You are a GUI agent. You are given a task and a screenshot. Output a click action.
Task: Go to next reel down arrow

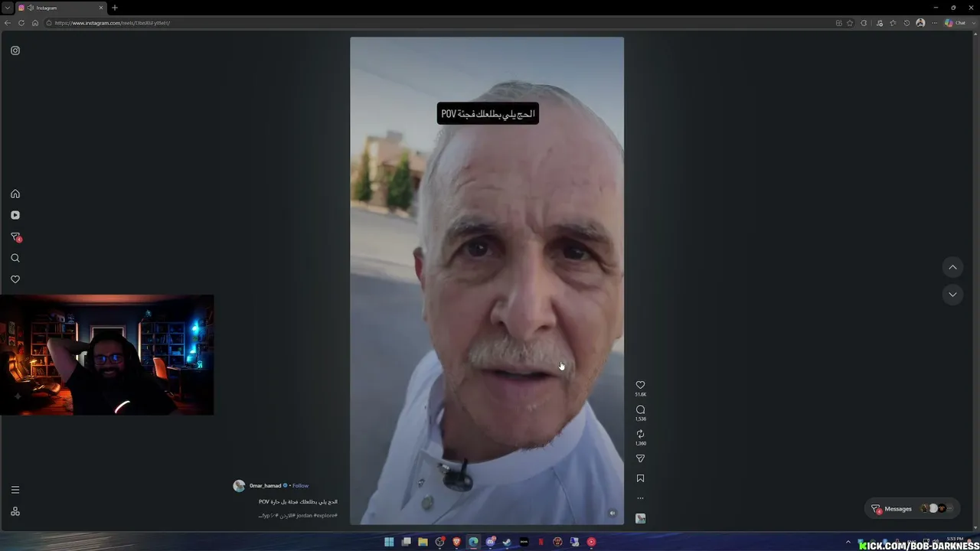pos(952,295)
